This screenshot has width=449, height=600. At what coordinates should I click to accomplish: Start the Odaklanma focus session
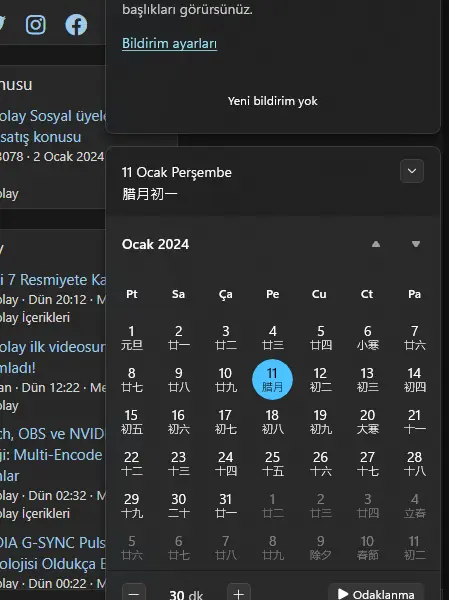click(x=376, y=593)
